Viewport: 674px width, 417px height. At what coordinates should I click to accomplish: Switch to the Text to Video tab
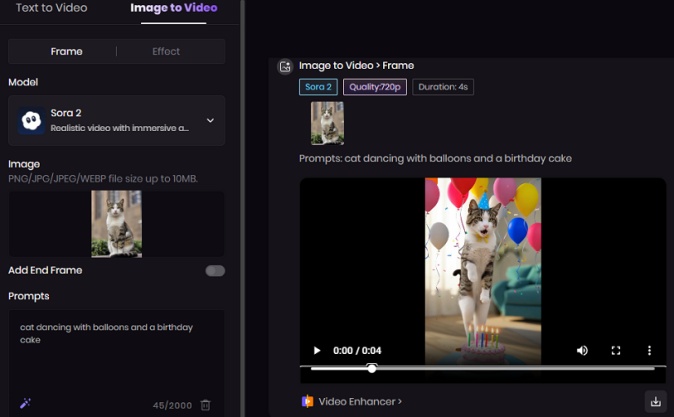pyautogui.click(x=52, y=8)
